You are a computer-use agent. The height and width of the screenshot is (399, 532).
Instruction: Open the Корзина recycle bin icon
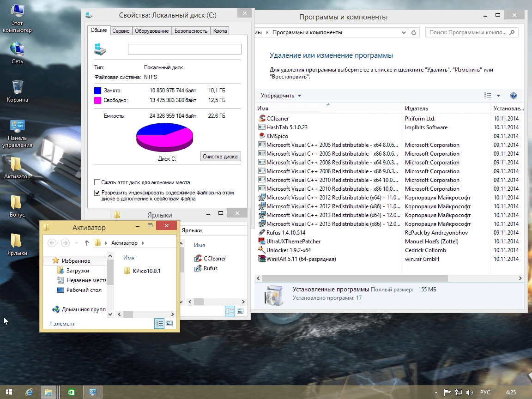point(17,91)
